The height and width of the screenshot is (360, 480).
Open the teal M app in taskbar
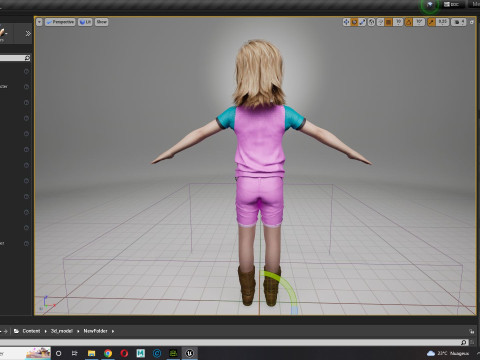pos(141,353)
